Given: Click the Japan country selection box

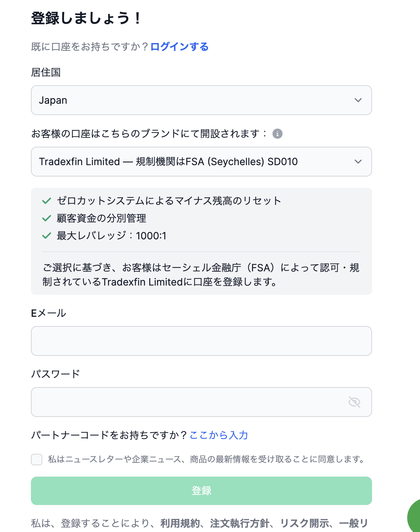Looking at the screenshot, I should [x=192, y=100].
